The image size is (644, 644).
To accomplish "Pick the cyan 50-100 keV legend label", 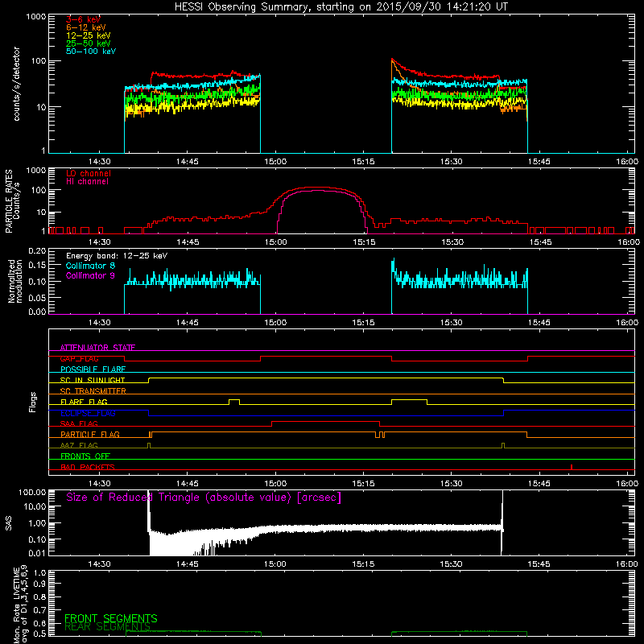I will [x=91, y=52].
